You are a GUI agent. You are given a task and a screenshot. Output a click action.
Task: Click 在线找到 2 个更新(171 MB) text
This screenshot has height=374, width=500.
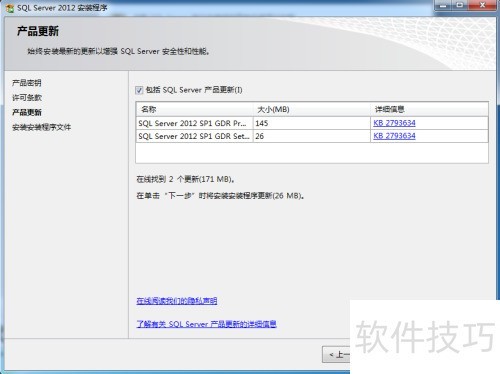coord(185,179)
